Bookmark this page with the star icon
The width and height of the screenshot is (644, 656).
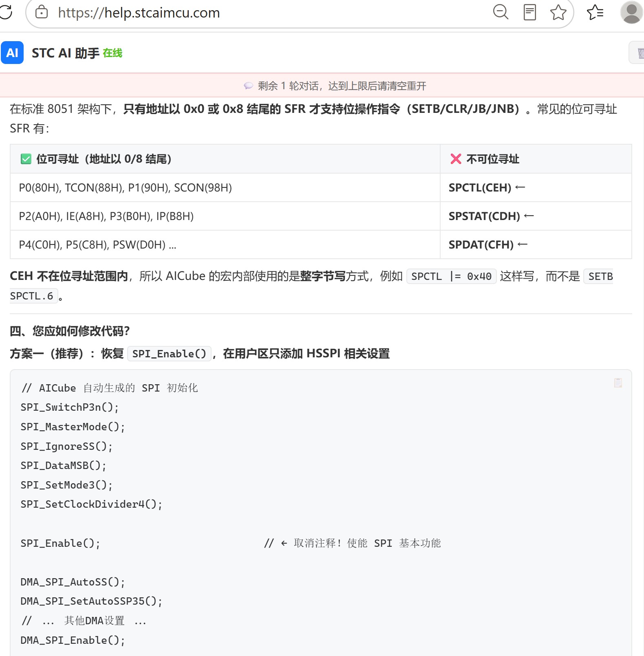tap(558, 12)
